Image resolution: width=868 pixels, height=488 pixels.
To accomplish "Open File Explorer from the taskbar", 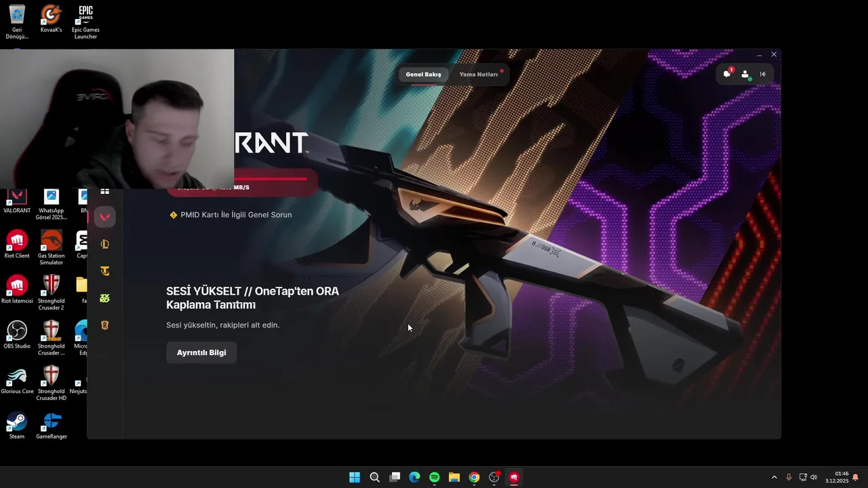I will (x=454, y=477).
